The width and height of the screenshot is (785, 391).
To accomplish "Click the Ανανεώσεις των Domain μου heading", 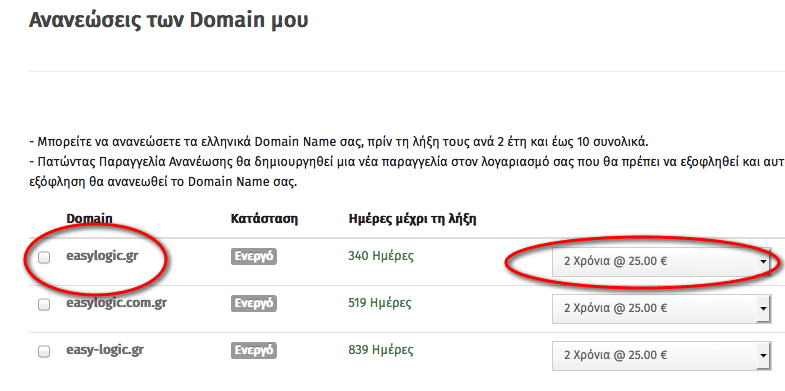I will pos(169,21).
